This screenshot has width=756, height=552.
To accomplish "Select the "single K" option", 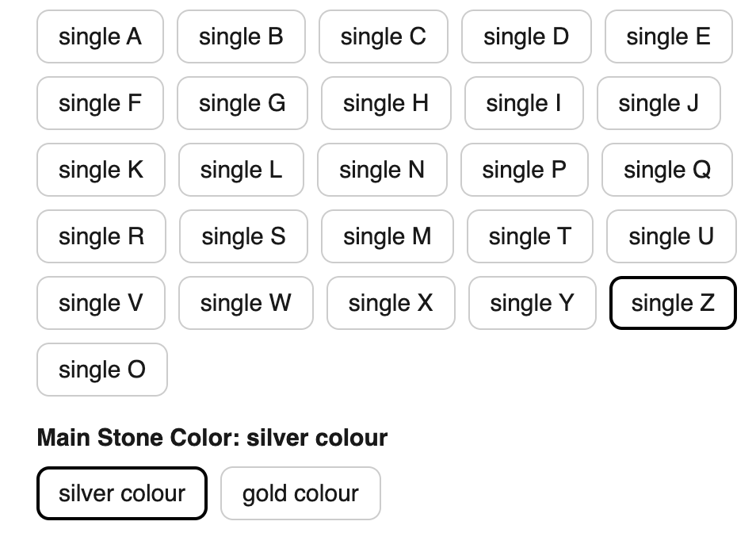I will tap(101, 170).
